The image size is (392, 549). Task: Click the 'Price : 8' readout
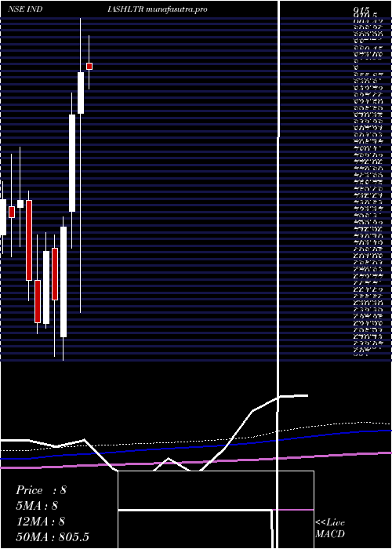point(41,490)
